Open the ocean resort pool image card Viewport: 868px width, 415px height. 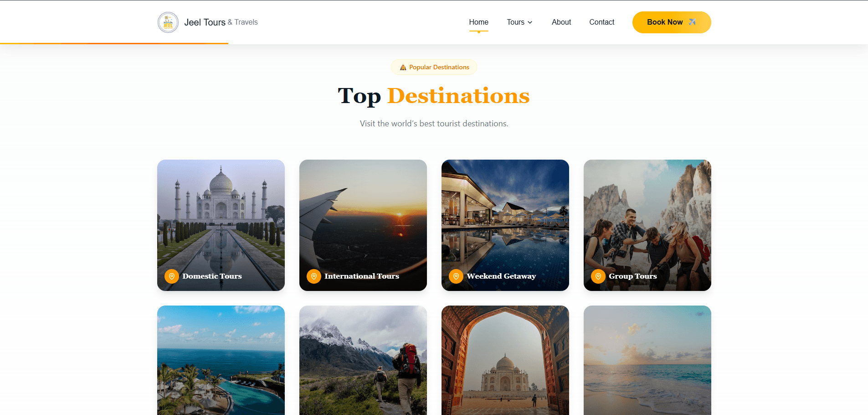(x=221, y=360)
